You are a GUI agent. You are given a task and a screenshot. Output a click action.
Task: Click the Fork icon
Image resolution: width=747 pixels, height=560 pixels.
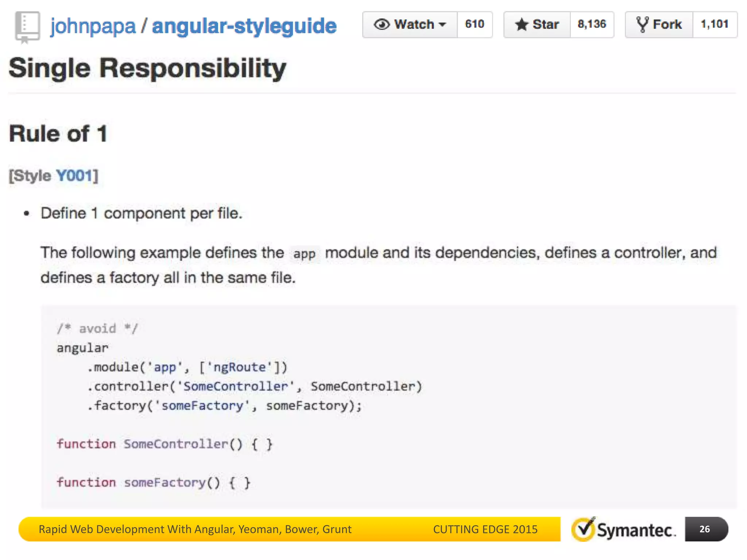642,24
